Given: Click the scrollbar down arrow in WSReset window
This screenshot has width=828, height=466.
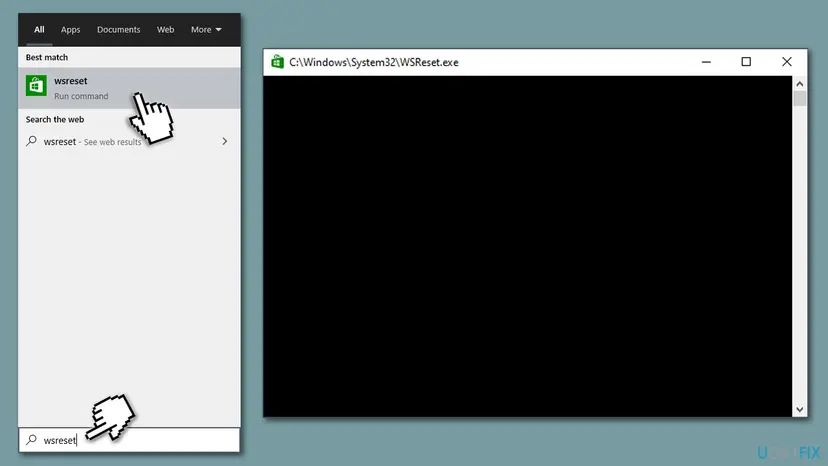Looking at the screenshot, I should pos(799,409).
